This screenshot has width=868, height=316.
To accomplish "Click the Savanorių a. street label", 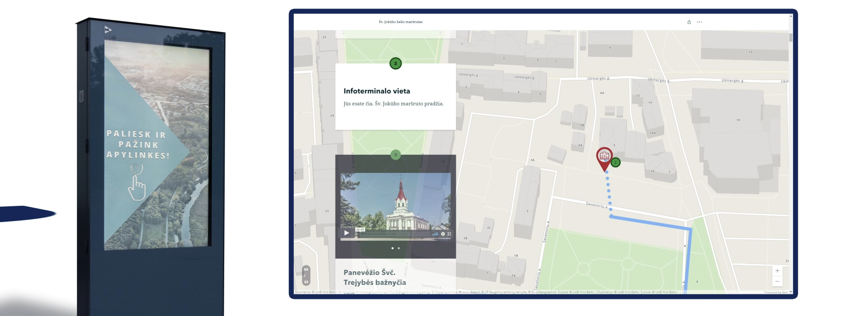I will click(x=597, y=205).
